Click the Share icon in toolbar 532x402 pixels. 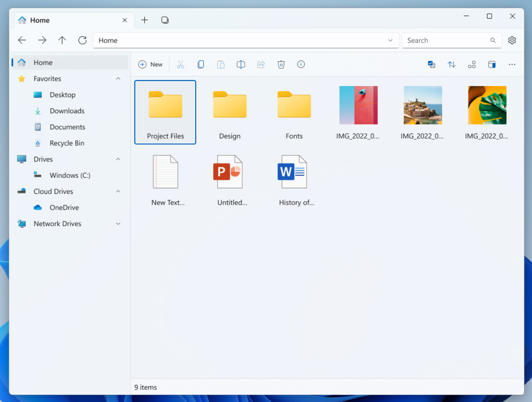coord(261,64)
